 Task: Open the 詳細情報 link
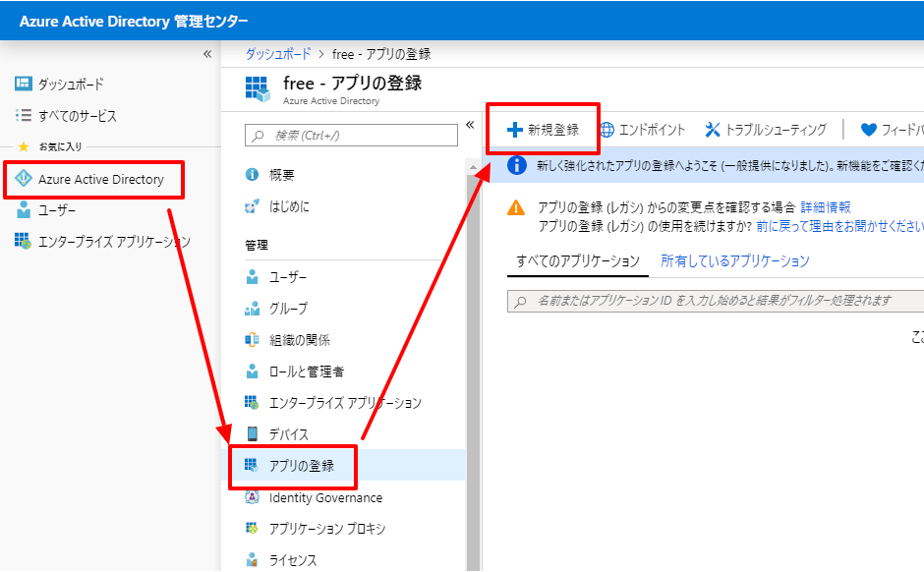coord(826,207)
